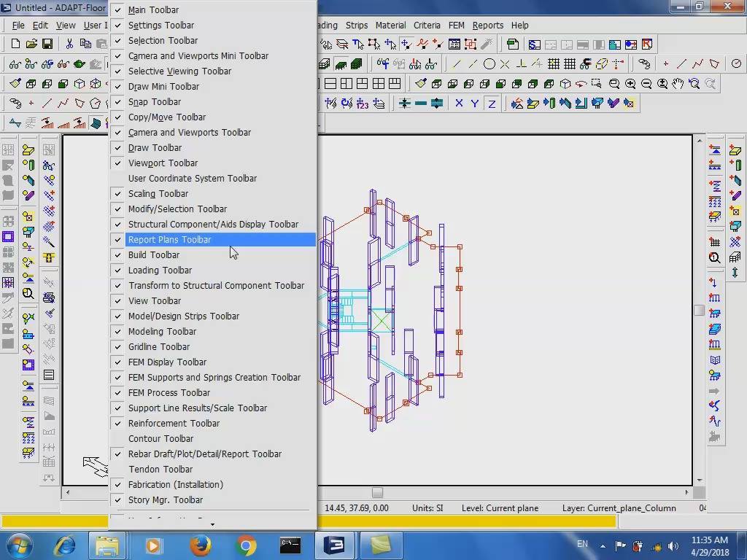Click the Zoom Out magnifier icon
The image size is (747, 560).
tap(646, 84)
